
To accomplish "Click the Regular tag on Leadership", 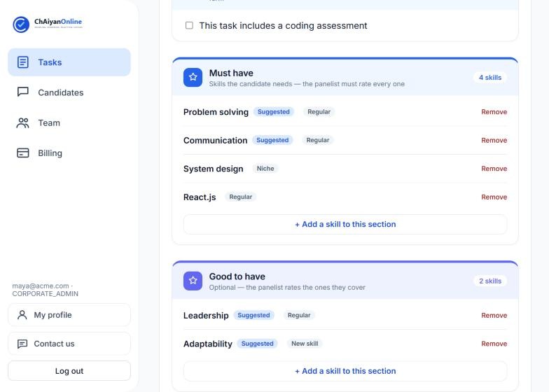I will tap(299, 315).
